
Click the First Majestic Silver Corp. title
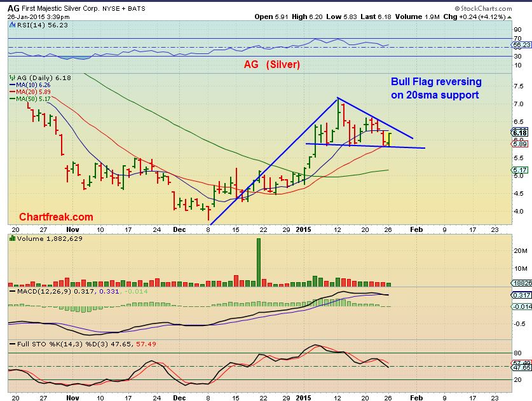[x=61, y=9]
